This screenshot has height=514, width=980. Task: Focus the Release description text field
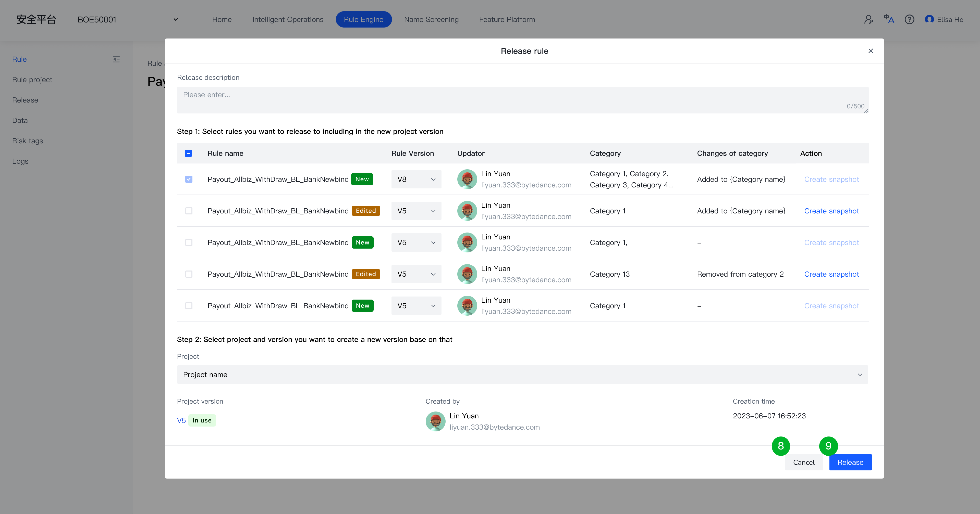(x=522, y=100)
